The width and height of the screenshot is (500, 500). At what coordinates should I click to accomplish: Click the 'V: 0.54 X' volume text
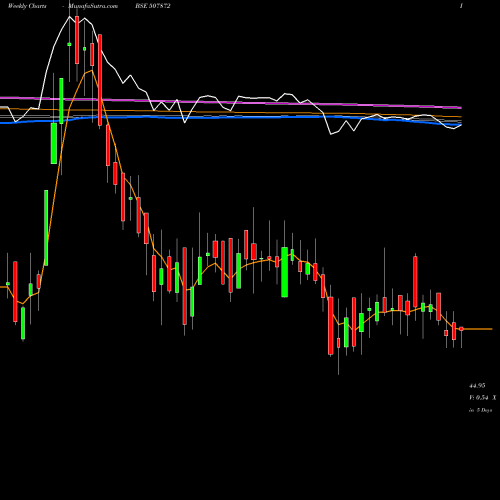click(482, 398)
